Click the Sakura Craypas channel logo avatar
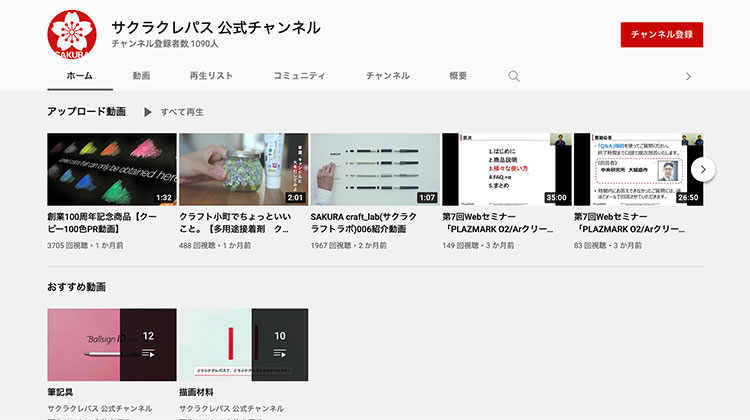Screen dimensions: 750x420 [x=72, y=34]
